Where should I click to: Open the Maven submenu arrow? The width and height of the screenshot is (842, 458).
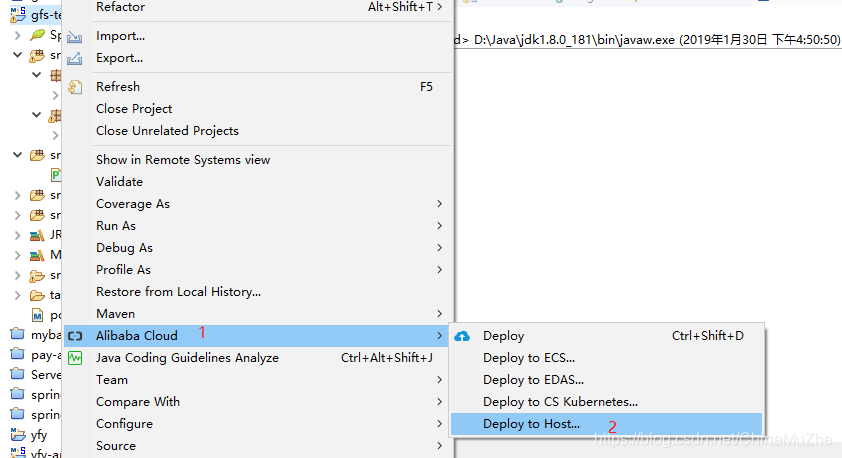coord(439,314)
